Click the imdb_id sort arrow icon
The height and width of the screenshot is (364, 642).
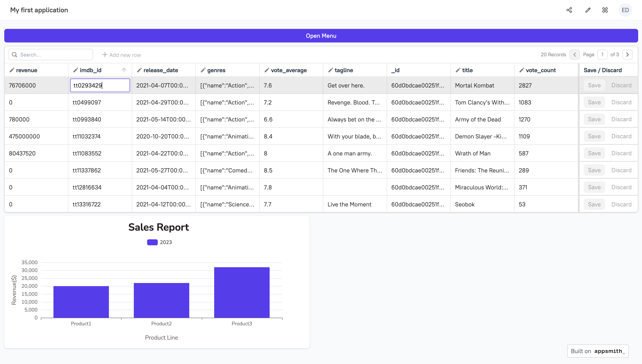[x=124, y=70]
